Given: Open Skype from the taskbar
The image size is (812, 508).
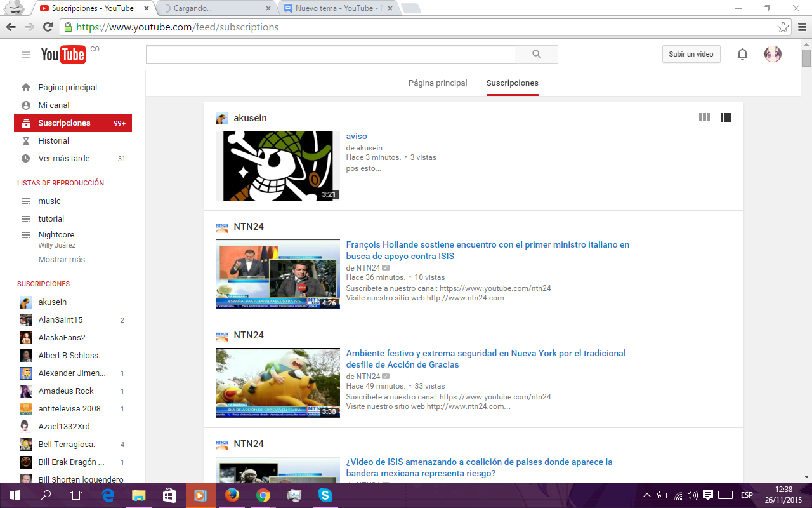Looking at the screenshot, I should point(325,495).
